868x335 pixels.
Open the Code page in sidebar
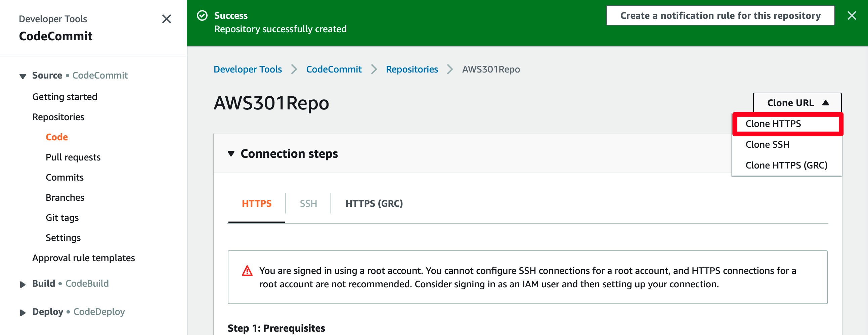coord(57,137)
